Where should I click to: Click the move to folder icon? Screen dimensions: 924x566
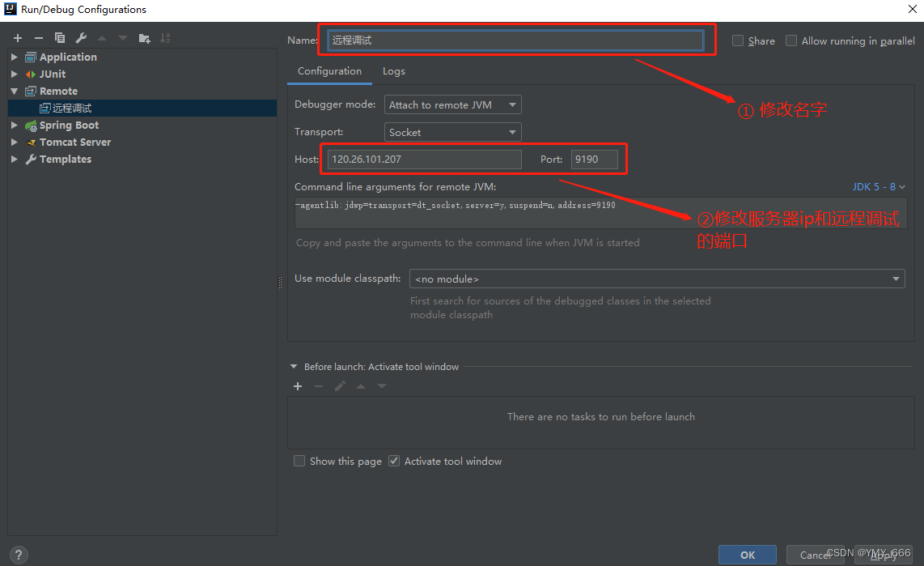144,38
